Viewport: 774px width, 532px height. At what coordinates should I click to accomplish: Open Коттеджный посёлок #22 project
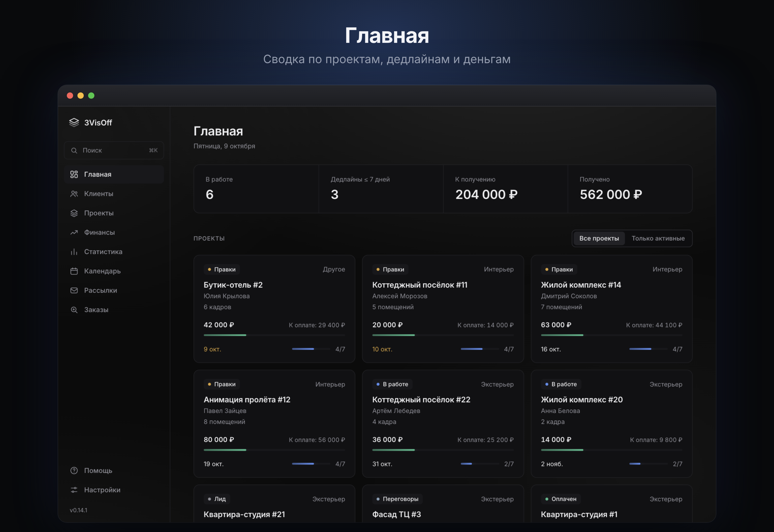click(x=443, y=424)
